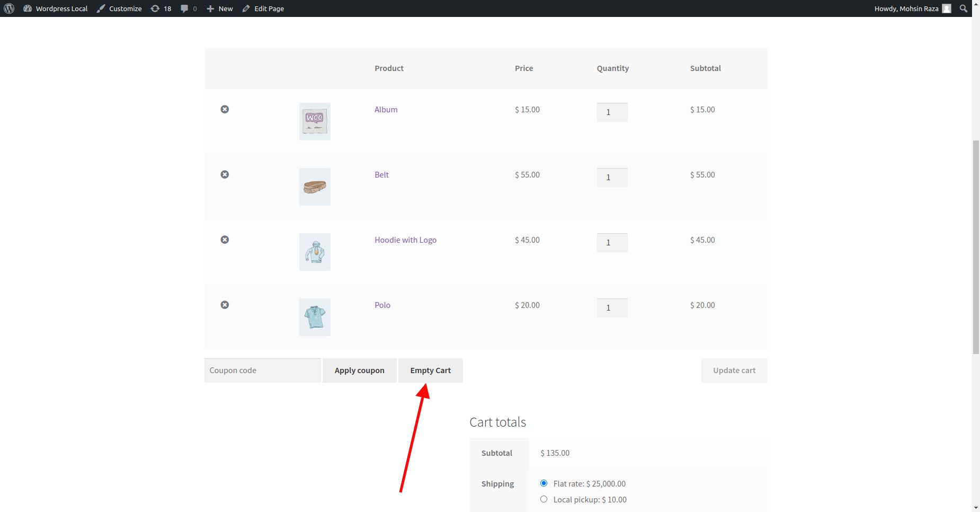Remove Polo from the cart
The image size is (980, 512).
(225, 305)
